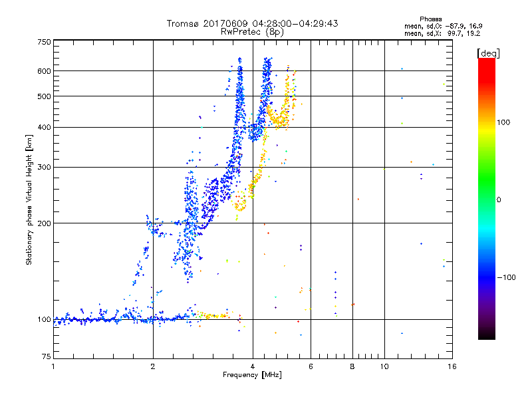This screenshot has height=399, width=532.
Task: Click the 6 tick on the frequency axis
Action: [x=311, y=367]
